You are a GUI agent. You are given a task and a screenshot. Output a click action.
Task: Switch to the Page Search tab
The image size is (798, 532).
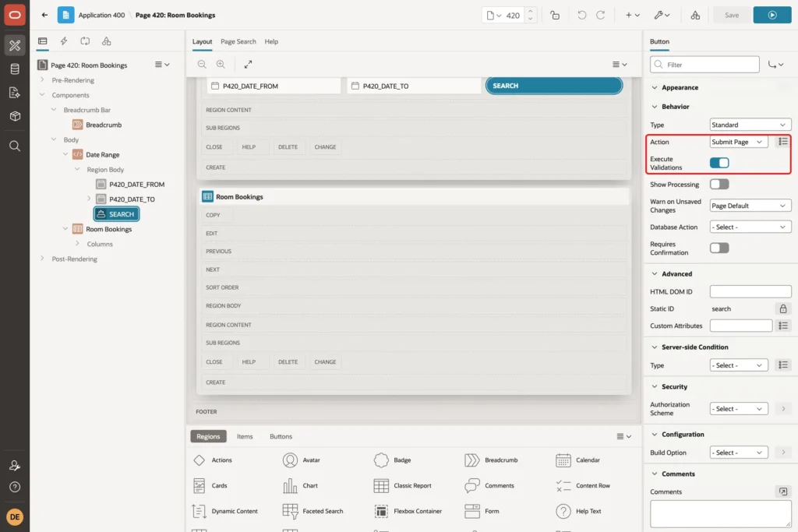tap(238, 42)
